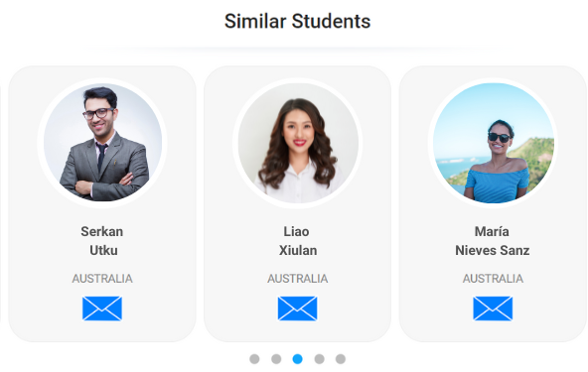This screenshot has height=372, width=588.
Task: Email María Nieves Sanz via envelope icon
Action: [x=493, y=309]
